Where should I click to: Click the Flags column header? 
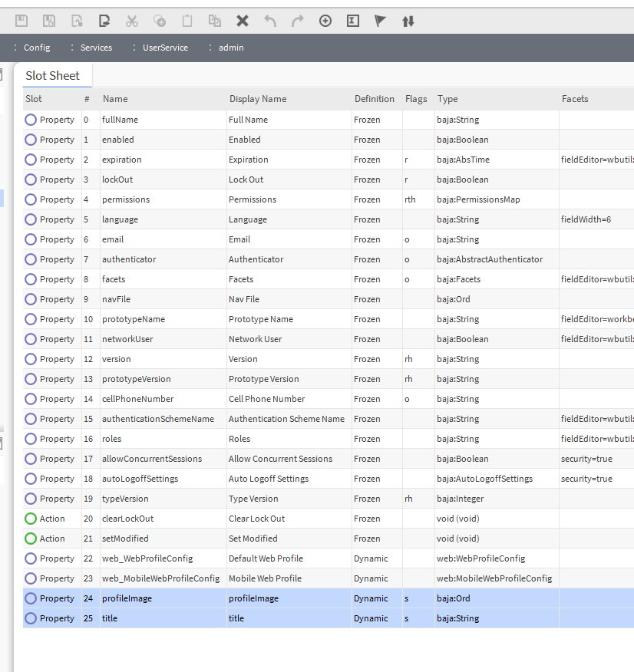coord(416,99)
